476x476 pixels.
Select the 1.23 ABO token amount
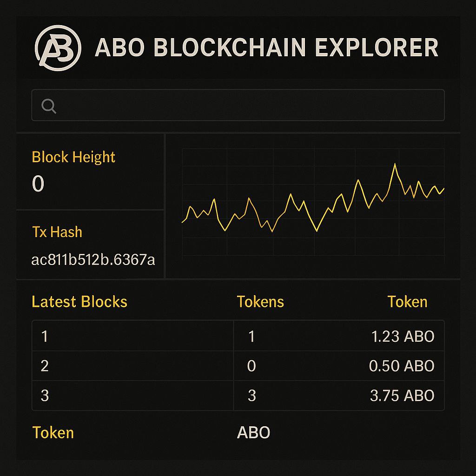click(403, 336)
